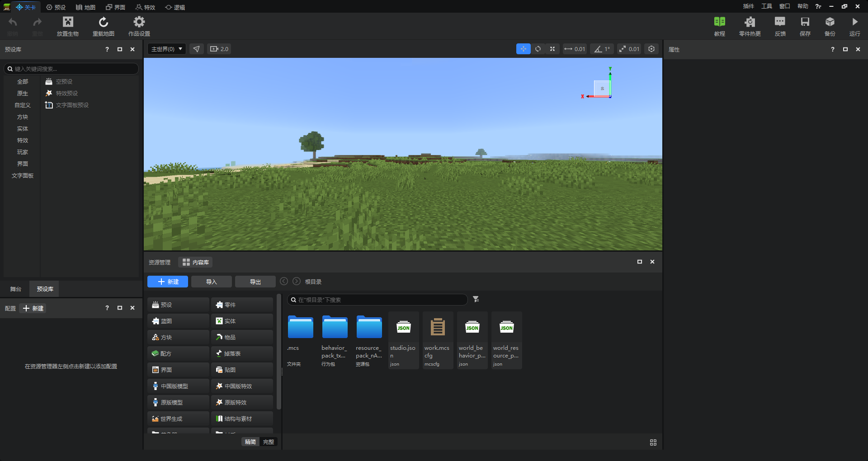868x461 pixels.
Task: Select the 空预设 preset item
Action: (x=59, y=81)
